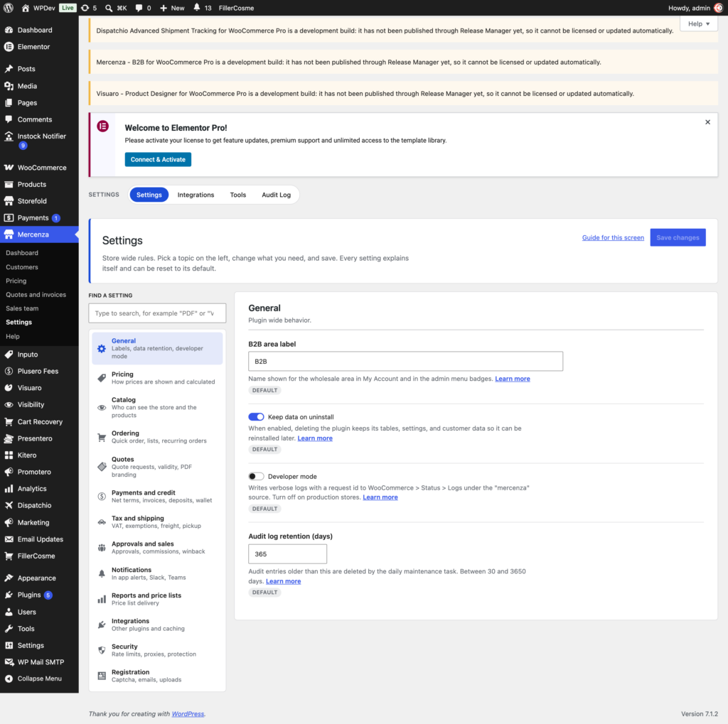The width and height of the screenshot is (728, 724).
Task: Open the comments bubble in admin bar
Action: point(143,8)
